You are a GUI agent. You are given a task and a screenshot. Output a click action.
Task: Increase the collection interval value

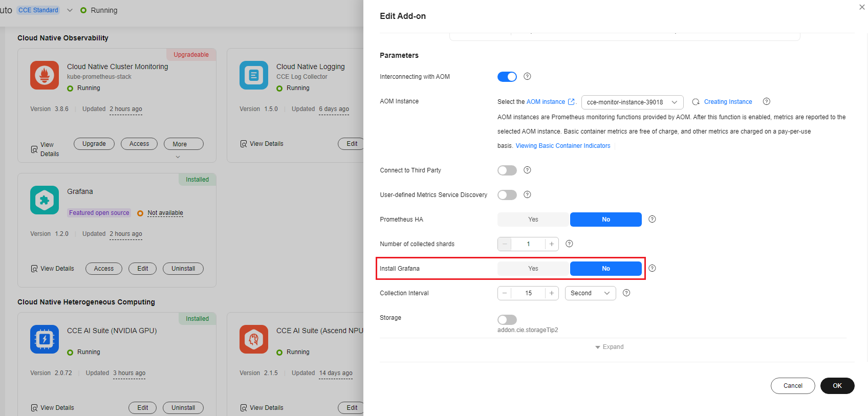coord(552,293)
